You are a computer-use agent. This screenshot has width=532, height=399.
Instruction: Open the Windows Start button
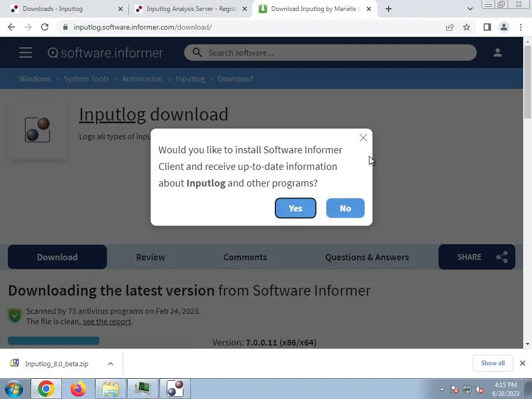click(14, 389)
